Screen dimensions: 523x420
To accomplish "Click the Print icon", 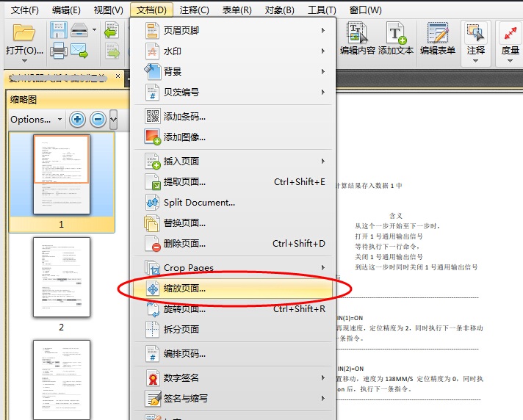I will pos(58,51).
